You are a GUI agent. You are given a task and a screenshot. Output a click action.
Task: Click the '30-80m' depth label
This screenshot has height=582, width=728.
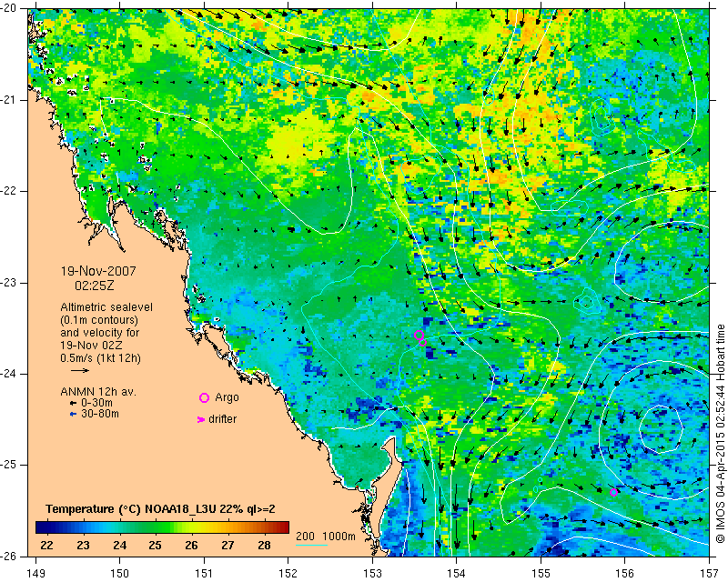100,414
